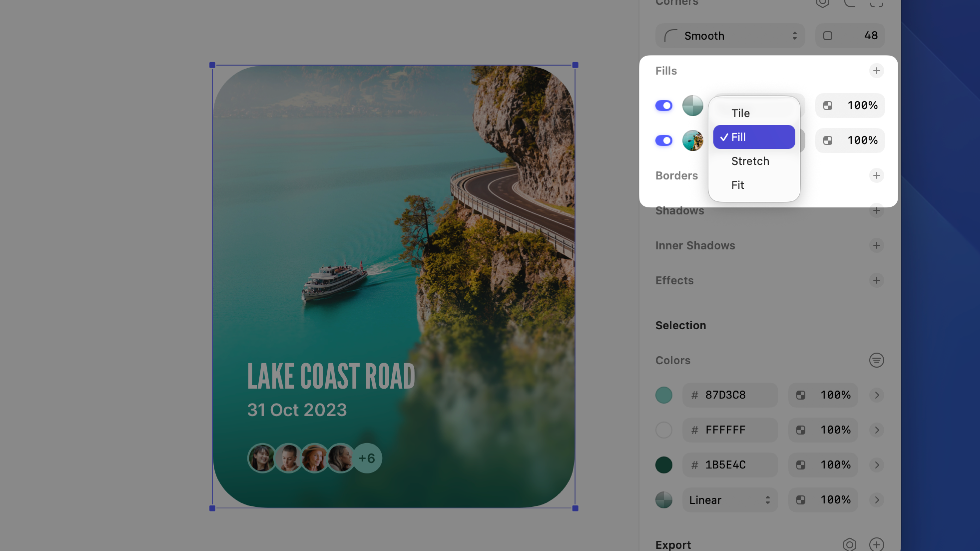The width and height of the screenshot is (980, 551).
Task: Add a new shadow with plus icon
Action: tap(876, 210)
